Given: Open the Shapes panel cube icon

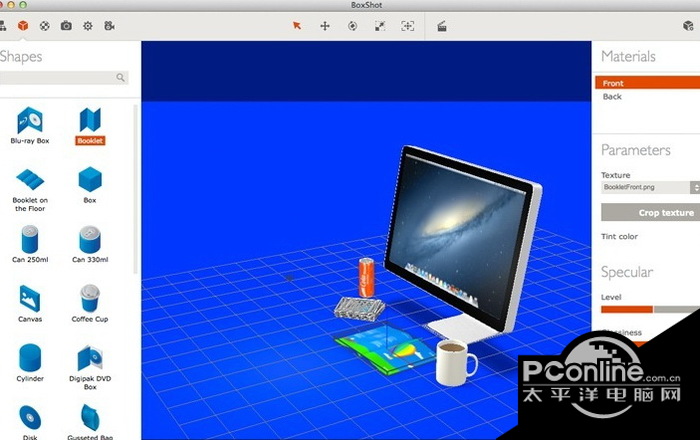Looking at the screenshot, I should (23, 26).
